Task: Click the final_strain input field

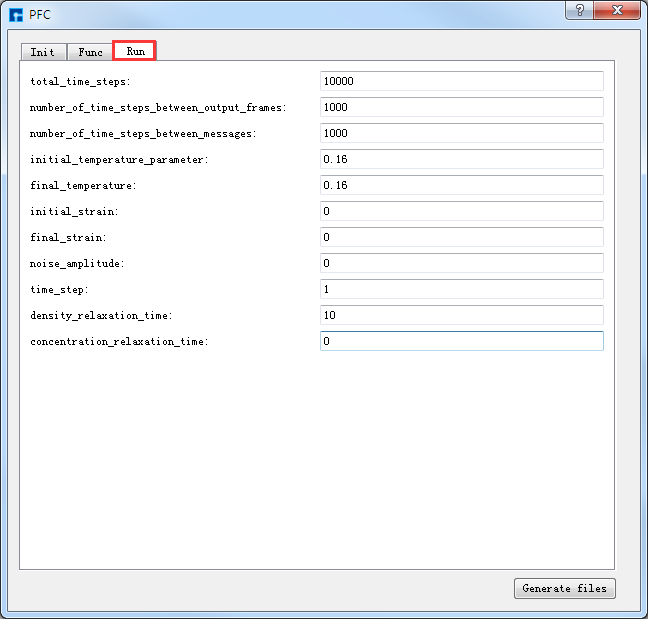Action: pyautogui.click(x=461, y=237)
